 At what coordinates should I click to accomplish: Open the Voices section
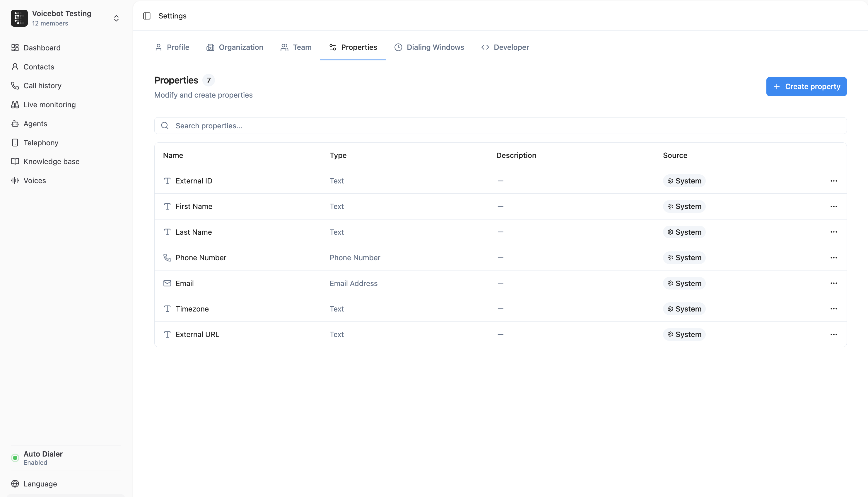35,180
